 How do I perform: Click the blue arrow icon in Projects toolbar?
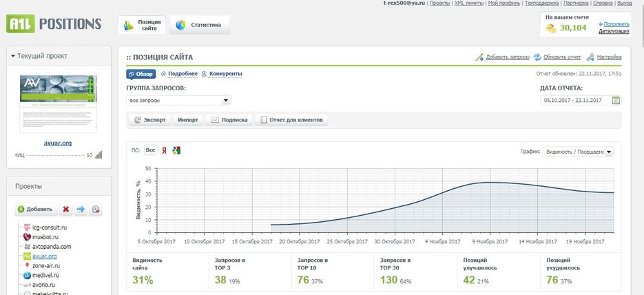tap(81, 209)
